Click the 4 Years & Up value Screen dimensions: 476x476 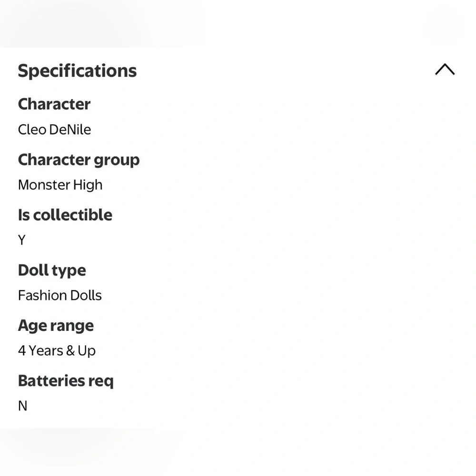point(57,351)
